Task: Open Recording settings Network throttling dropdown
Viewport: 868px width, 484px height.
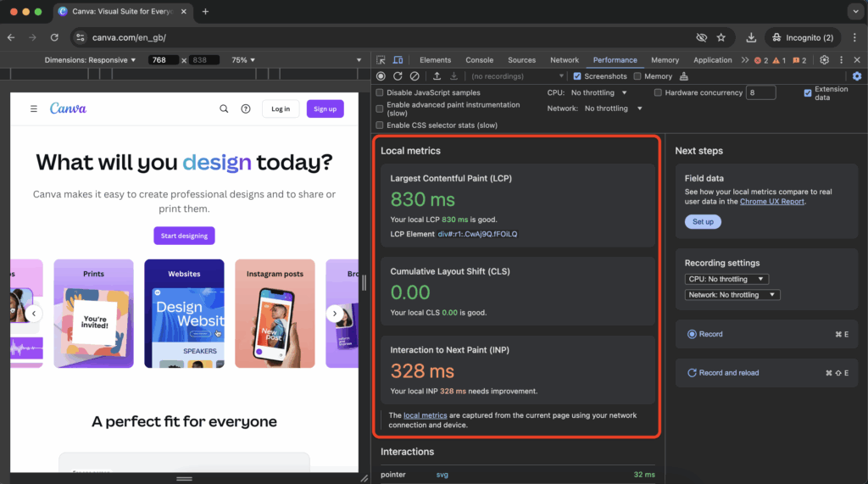Action: click(732, 295)
